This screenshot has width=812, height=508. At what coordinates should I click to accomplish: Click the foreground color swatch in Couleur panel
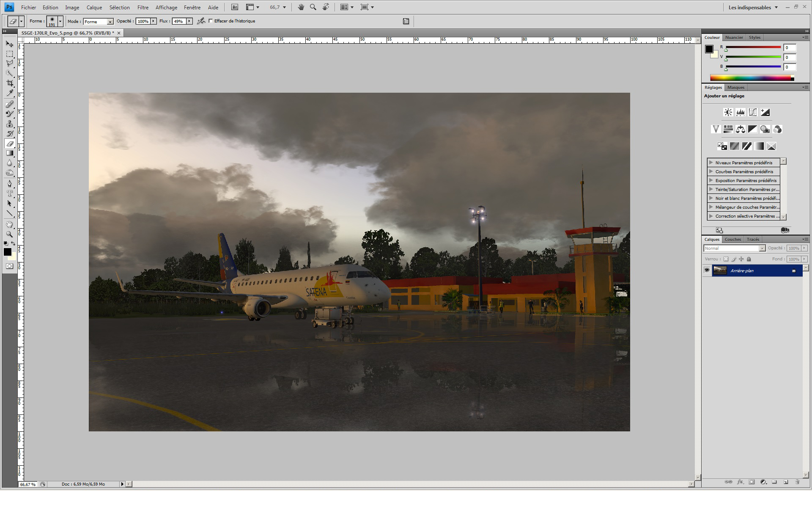(x=709, y=49)
